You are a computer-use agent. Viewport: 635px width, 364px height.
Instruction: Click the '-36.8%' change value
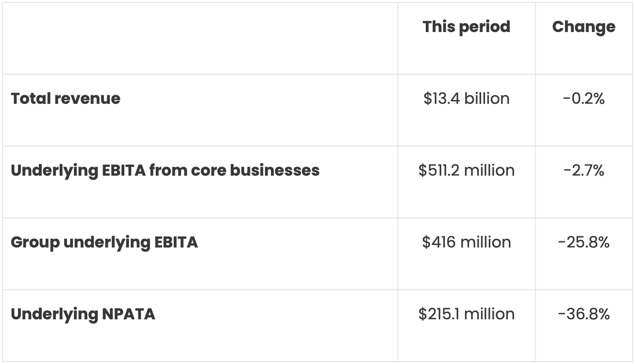(x=584, y=314)
